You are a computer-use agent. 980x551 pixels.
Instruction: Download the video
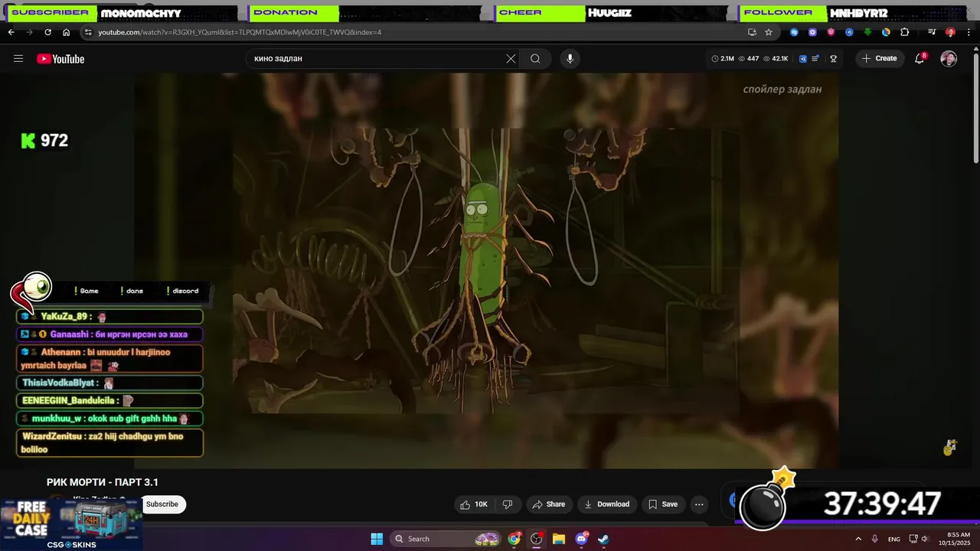point(606,504)
